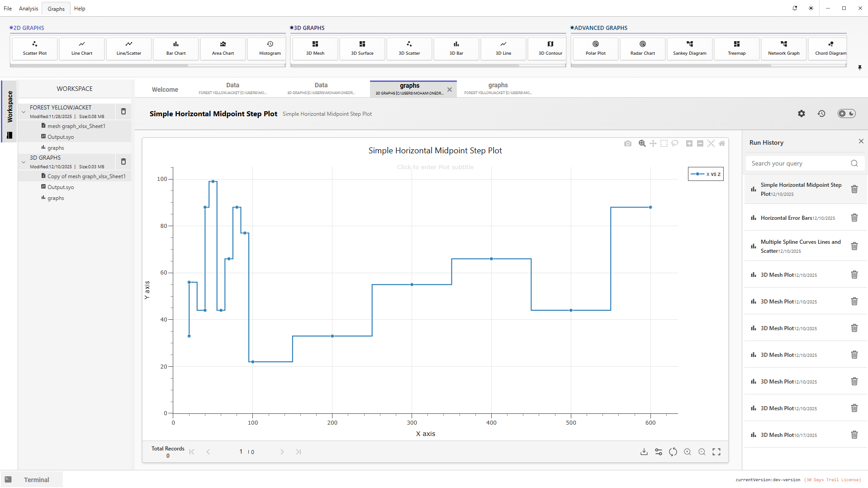Download plot as image camera icon
868x488 pixels.
point(627,143)
